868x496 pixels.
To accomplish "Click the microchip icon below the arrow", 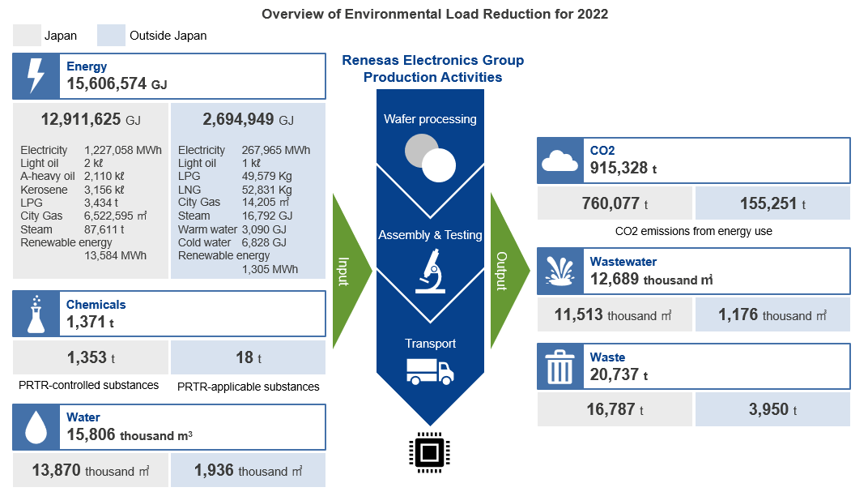I will point(430,453).
